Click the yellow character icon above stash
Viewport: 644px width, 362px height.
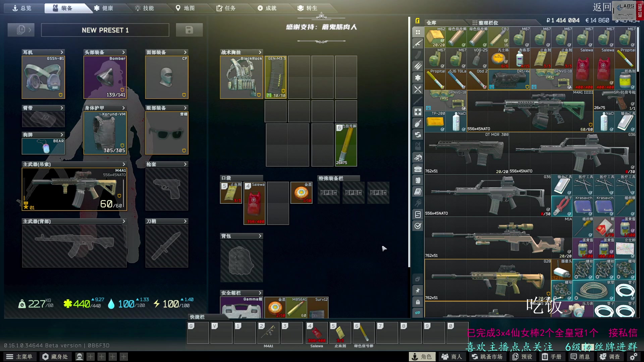[x=418, y=21]
